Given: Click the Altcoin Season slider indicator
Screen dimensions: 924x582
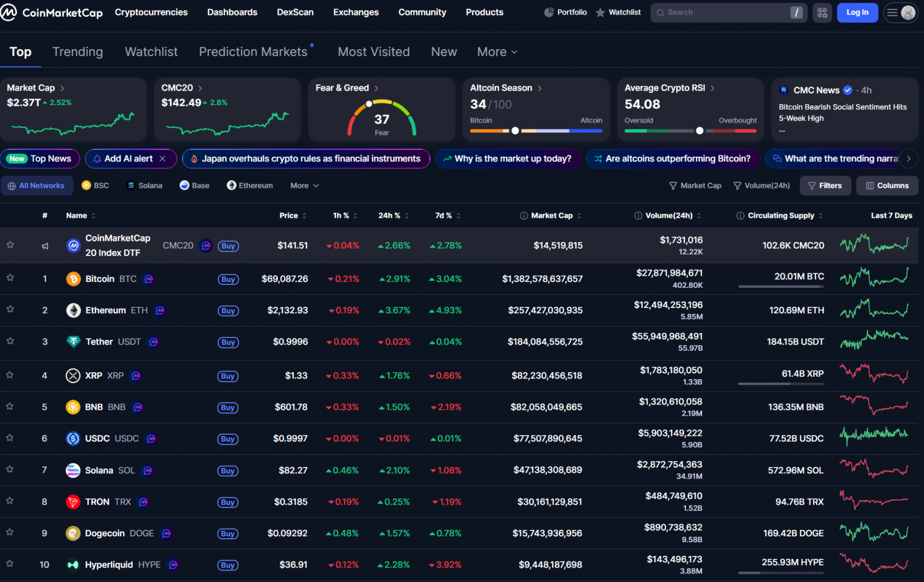Looking at the screenshot, I should (515, 131).
